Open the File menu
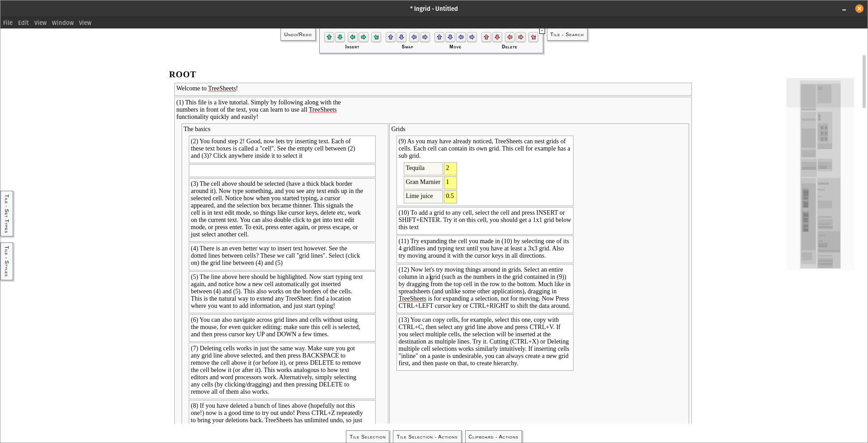This screenshot has height=443, width=868. pos(8,23)
